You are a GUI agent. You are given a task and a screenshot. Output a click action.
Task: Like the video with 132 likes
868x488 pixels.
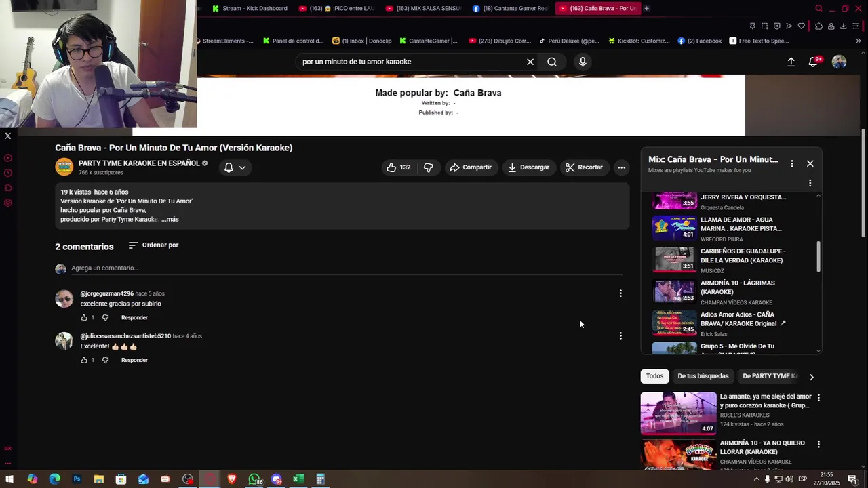(x=399, y=167)
